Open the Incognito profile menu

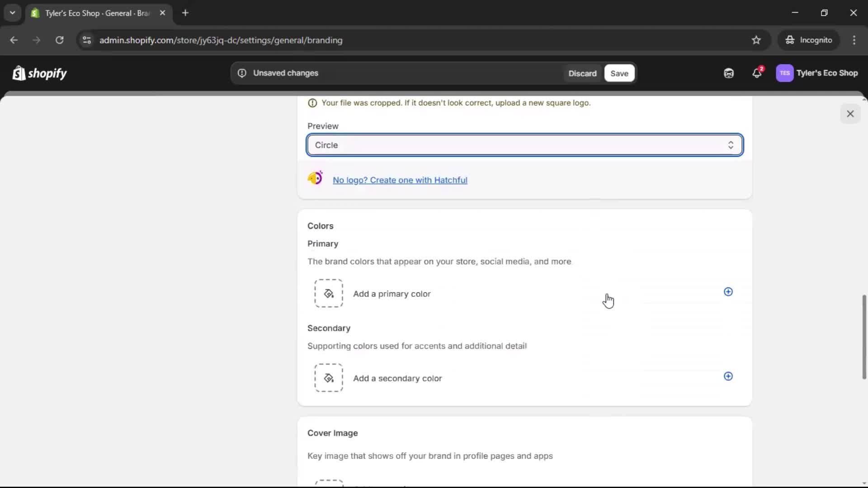[809, 40]
